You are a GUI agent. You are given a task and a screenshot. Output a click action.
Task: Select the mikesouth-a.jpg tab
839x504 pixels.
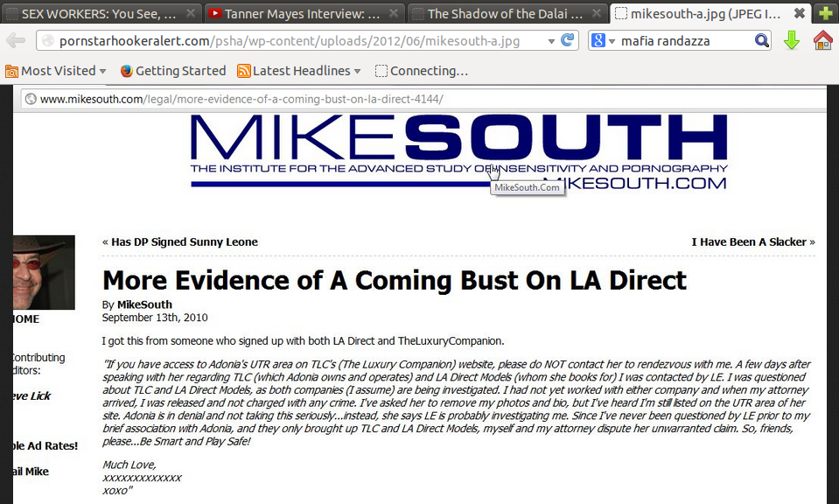click(711, 13)
